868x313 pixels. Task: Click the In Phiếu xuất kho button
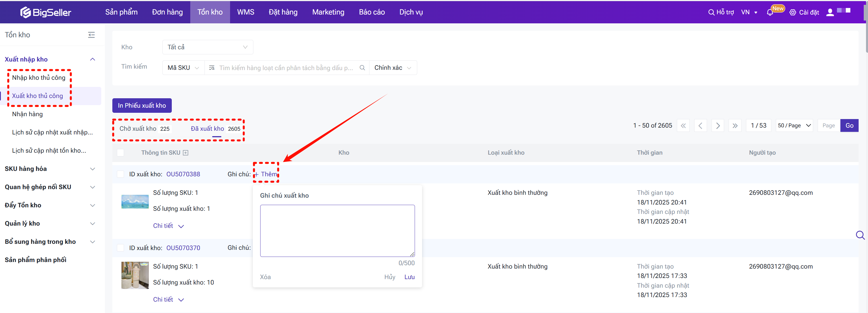click(x=142, y=106)
